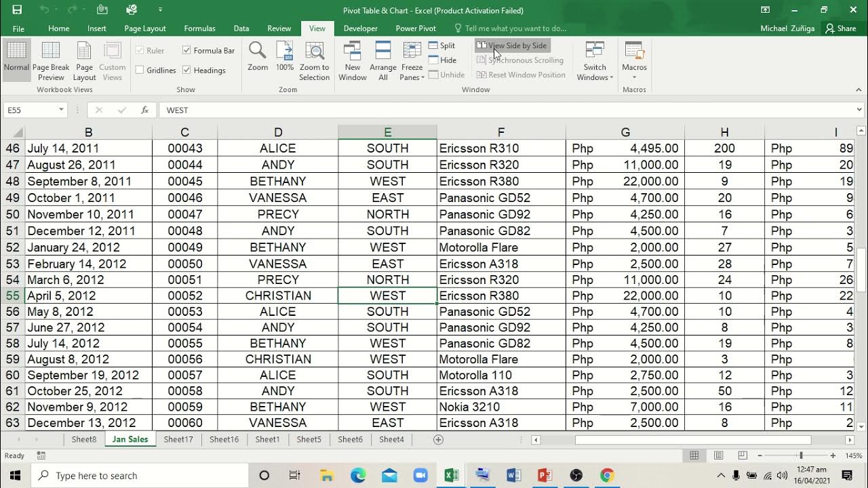Click the horizontal scrollbar thumb
868x488 pixels.
click(x=692, y=440)
